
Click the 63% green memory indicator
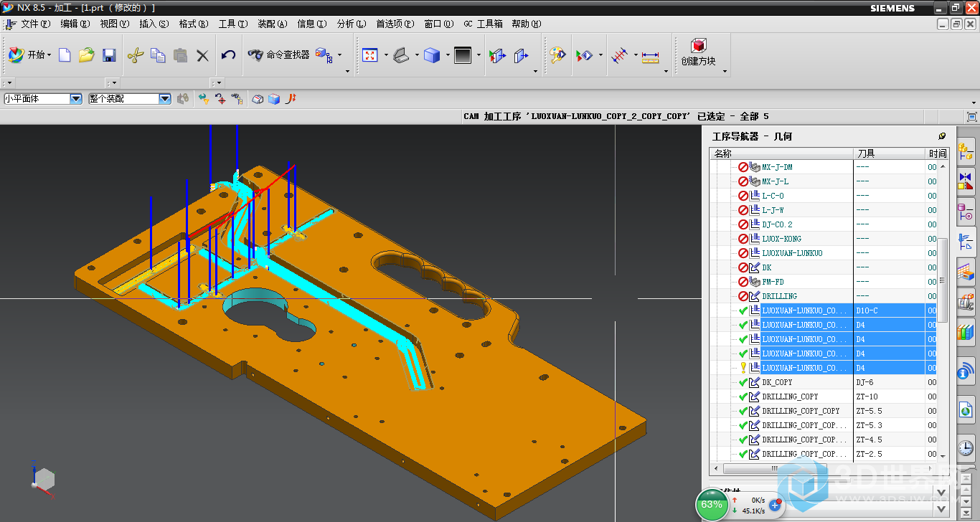(712, 504)
